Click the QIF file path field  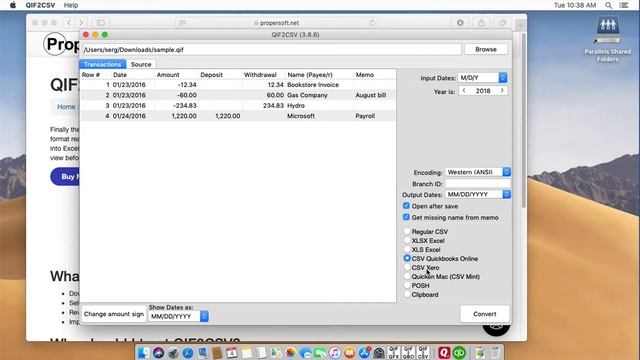click(272, 49)
